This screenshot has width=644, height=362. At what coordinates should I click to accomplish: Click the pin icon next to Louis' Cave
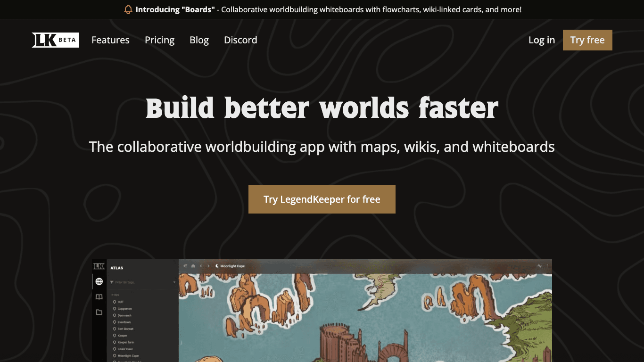click(114, 349)
